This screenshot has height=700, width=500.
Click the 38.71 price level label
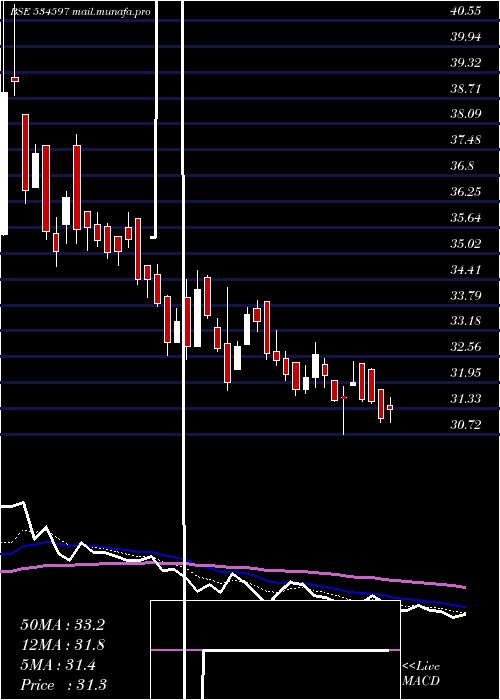click(466, 88)
